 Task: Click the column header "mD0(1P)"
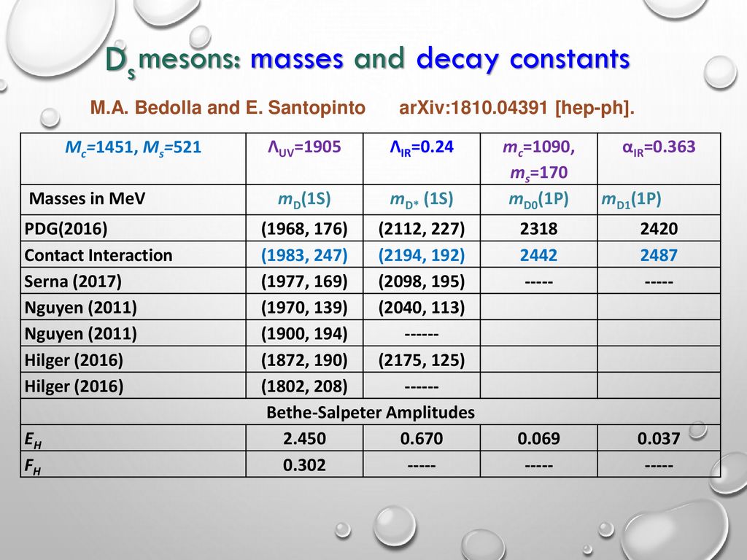pos(539,199)
